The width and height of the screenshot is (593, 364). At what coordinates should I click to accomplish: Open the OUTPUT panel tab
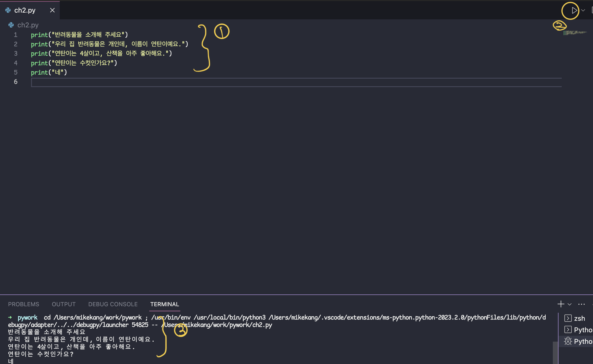pyautogui.click(x=64, y=304)
